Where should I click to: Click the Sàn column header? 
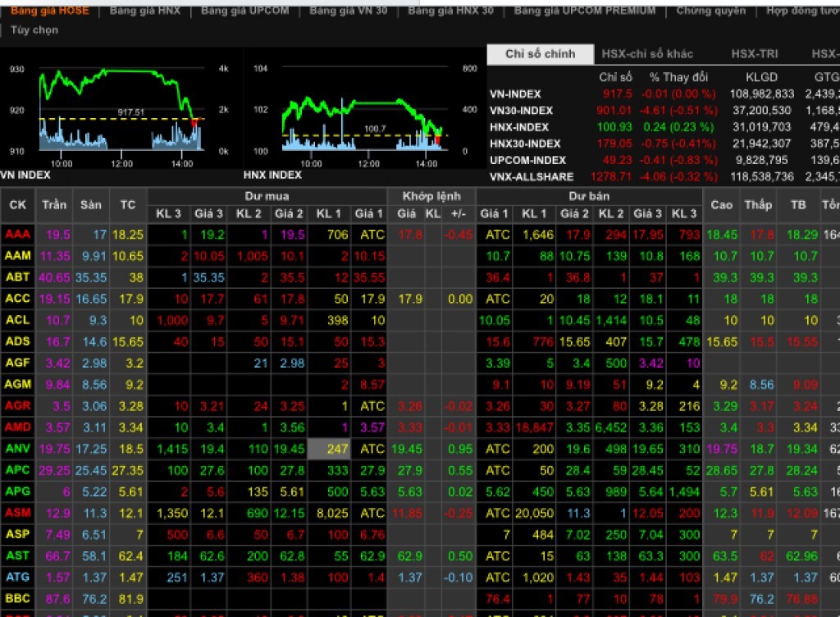pos(91,205)
